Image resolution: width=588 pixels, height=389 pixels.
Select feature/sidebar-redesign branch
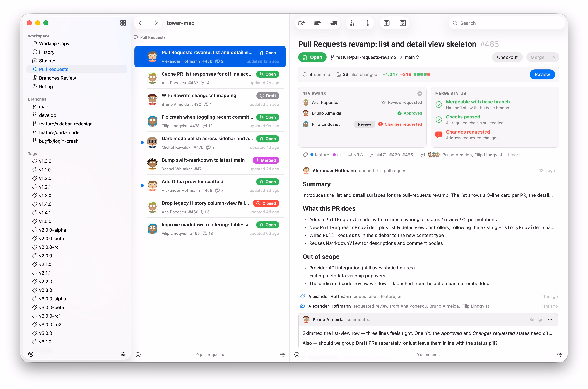pos(77,124)
